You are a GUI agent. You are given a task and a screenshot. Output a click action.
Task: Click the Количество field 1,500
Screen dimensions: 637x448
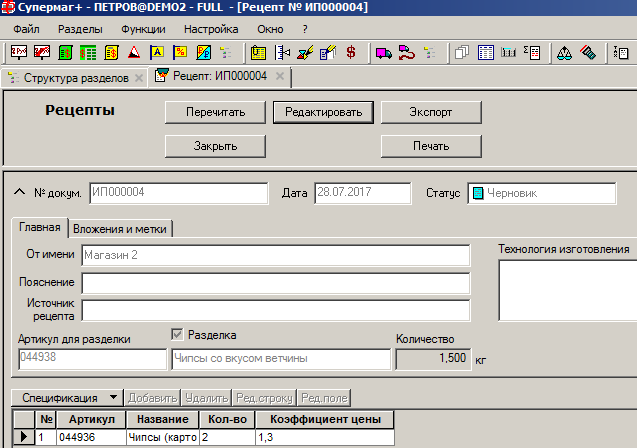(433, 359)
